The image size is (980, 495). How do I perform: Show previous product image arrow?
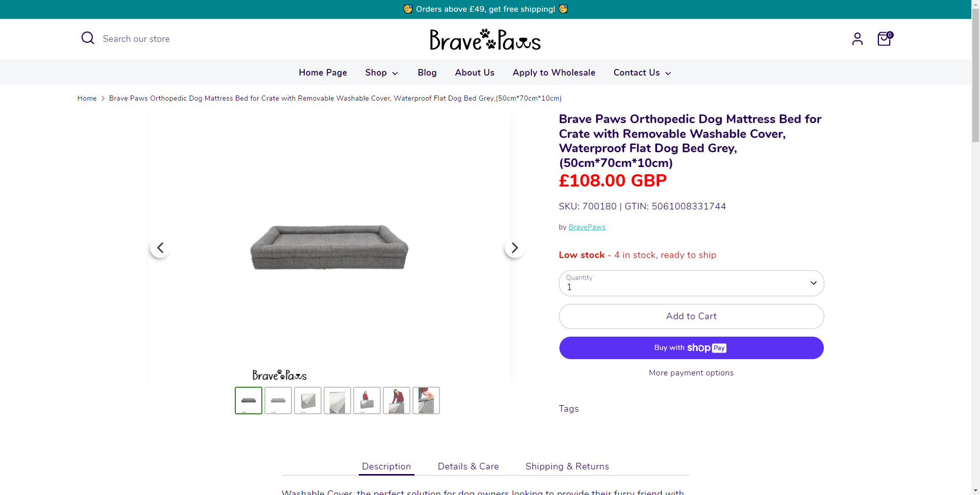pos(160,248)
